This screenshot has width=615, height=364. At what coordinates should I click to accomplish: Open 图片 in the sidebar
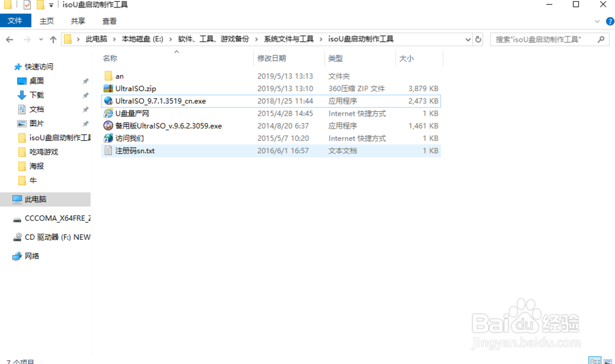tap(36, 124)
